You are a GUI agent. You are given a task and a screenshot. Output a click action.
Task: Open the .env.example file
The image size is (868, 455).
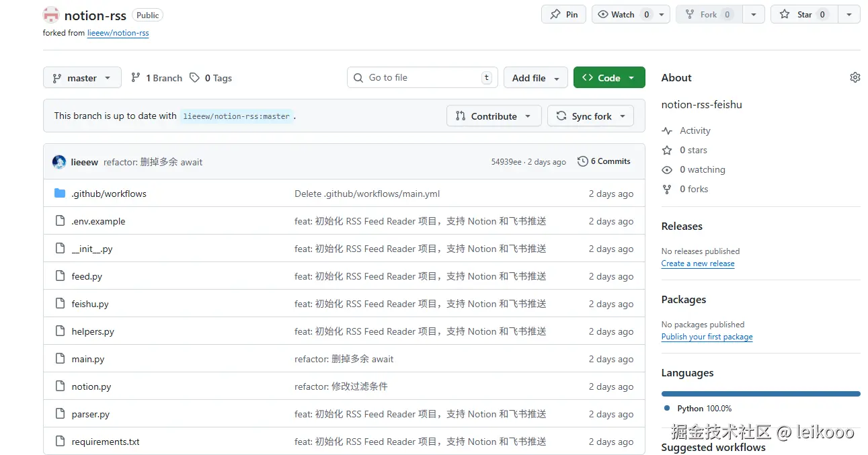(98, 221)
